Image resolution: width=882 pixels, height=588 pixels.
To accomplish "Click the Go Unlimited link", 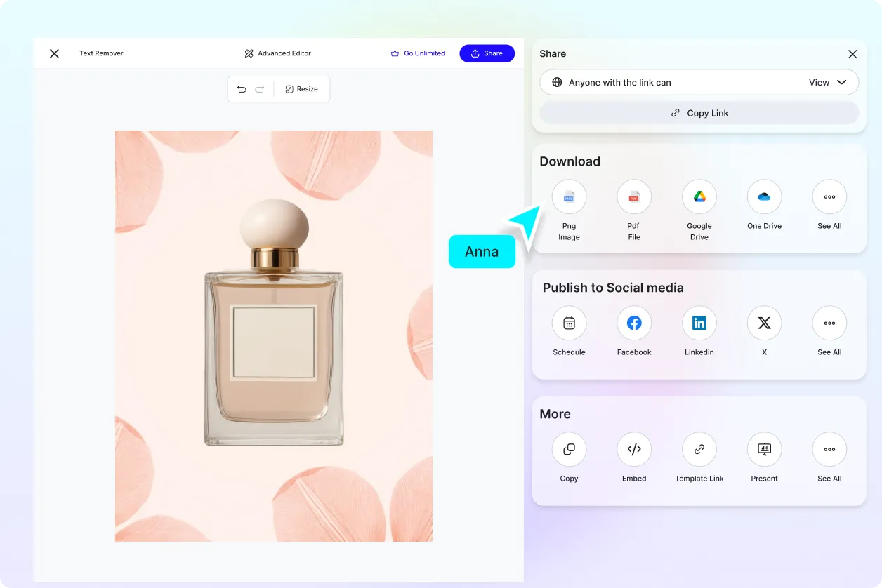I will [x=418, y=53].
